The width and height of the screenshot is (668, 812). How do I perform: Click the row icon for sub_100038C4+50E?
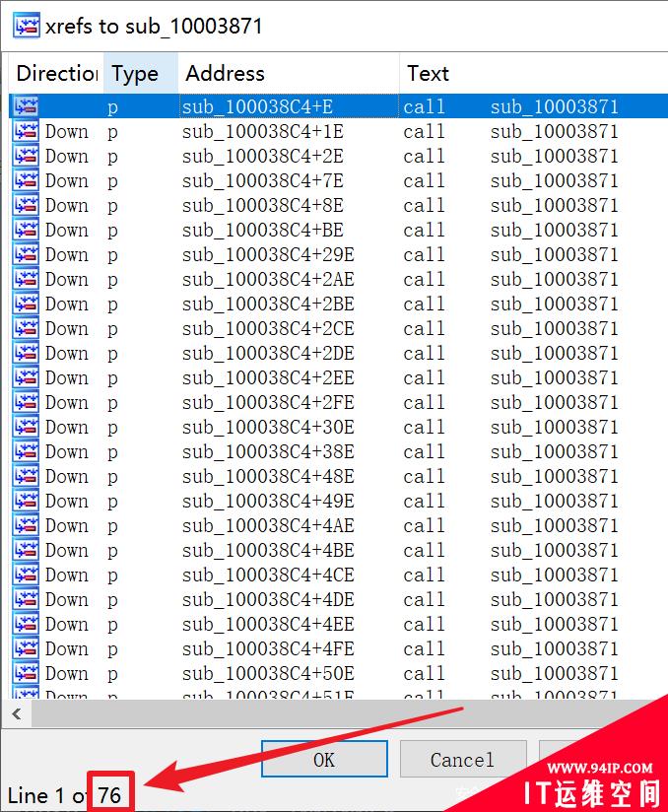click(27, 673)
